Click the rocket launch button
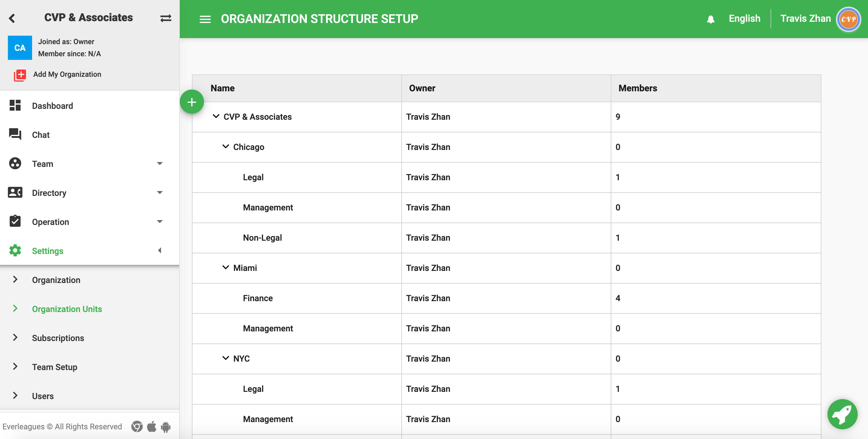 click(842, 414)
